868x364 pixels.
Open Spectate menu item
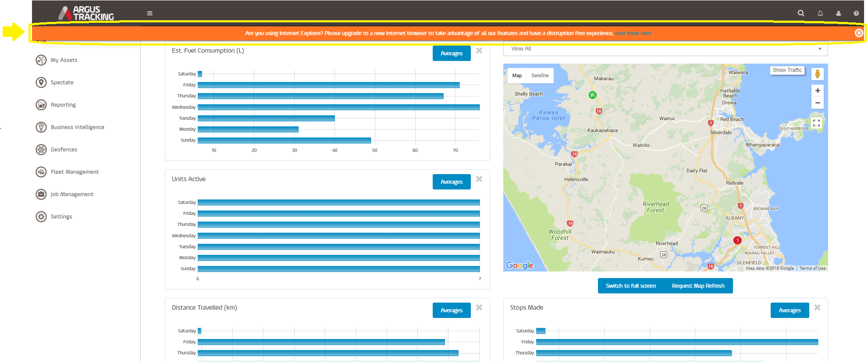point(62,82)
